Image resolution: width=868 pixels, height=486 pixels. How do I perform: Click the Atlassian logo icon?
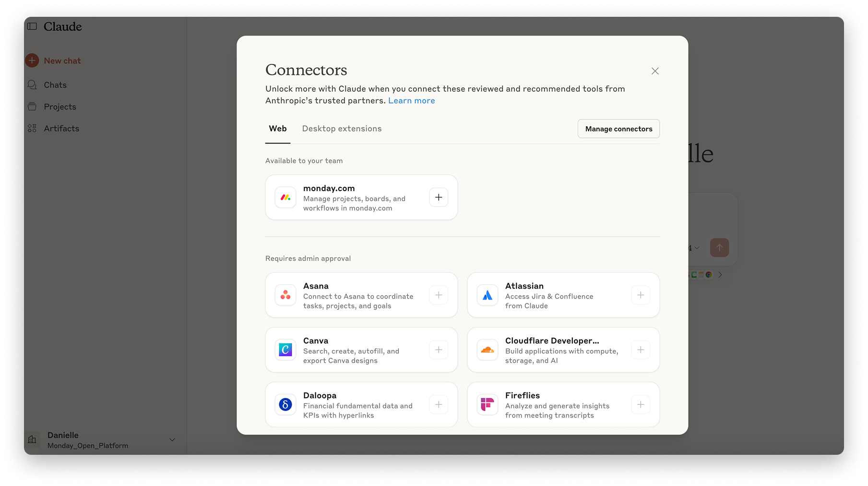coord(488,295)
